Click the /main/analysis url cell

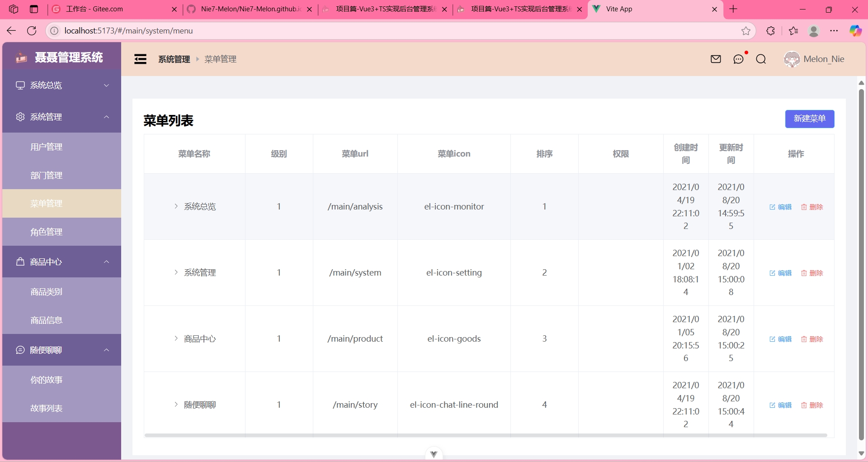tap(355, 206)
